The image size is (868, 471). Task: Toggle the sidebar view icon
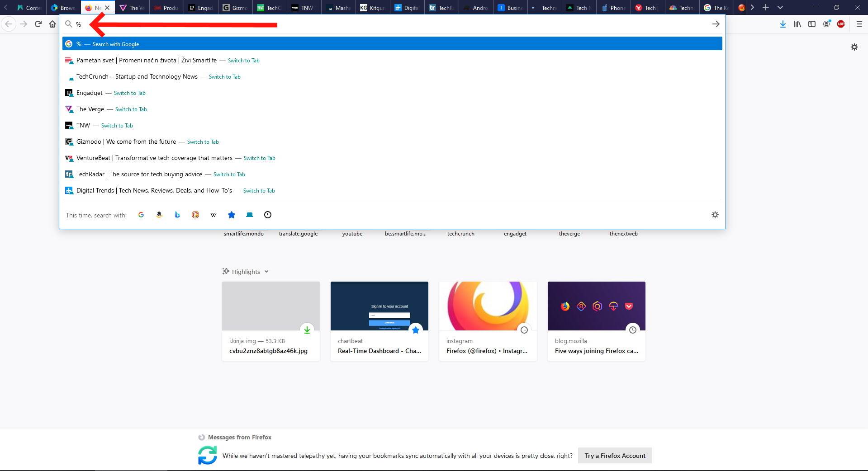point(811,24)
